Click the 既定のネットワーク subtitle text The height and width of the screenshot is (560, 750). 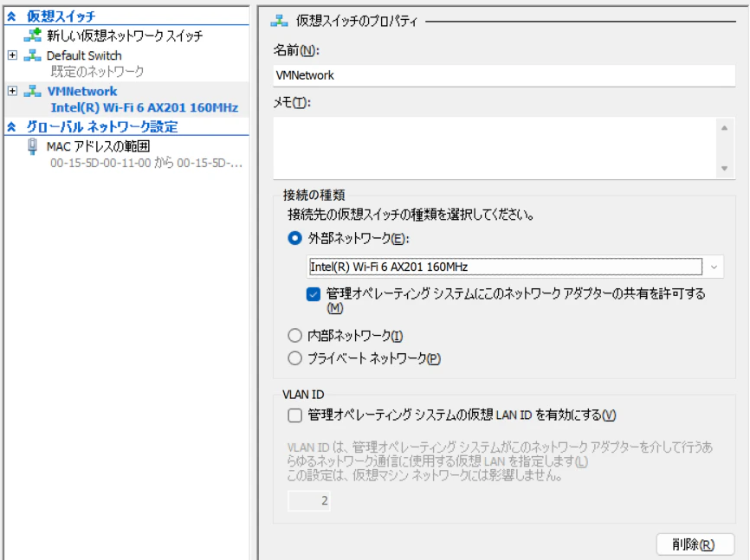(97, 72)
